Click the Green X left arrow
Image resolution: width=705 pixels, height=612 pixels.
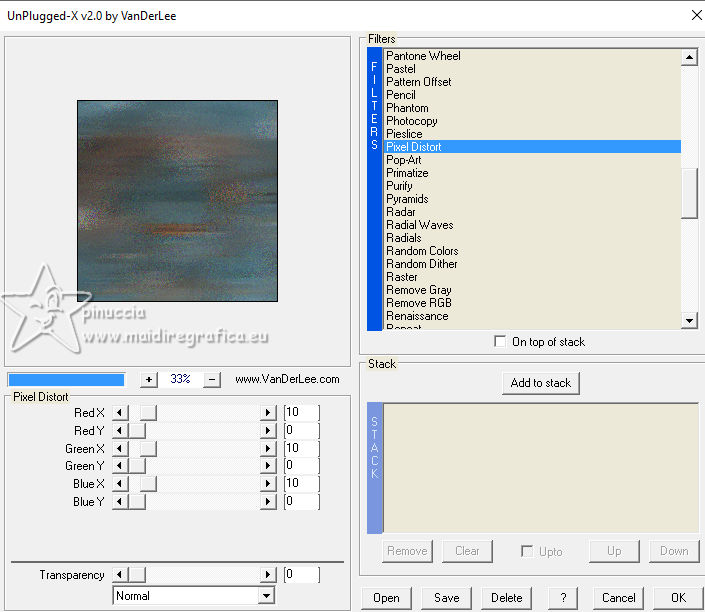(x=120, y=448)
